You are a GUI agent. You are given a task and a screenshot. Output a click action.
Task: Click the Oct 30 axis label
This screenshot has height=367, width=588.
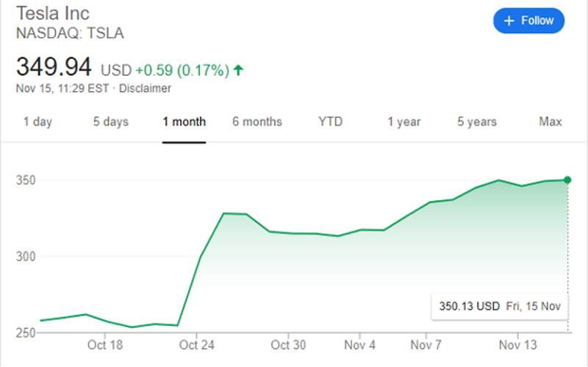click(288, 345)
